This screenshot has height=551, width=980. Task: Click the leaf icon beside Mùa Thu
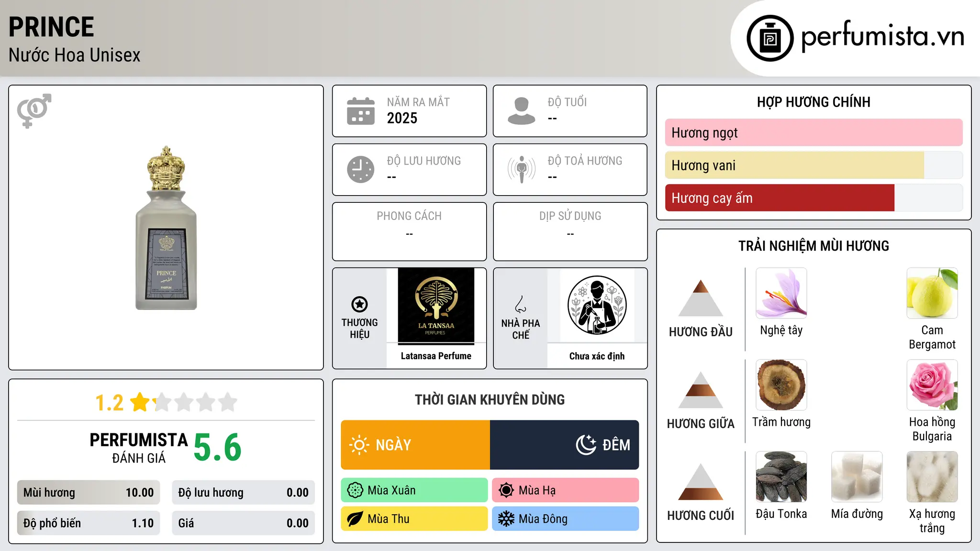(355, 519)
